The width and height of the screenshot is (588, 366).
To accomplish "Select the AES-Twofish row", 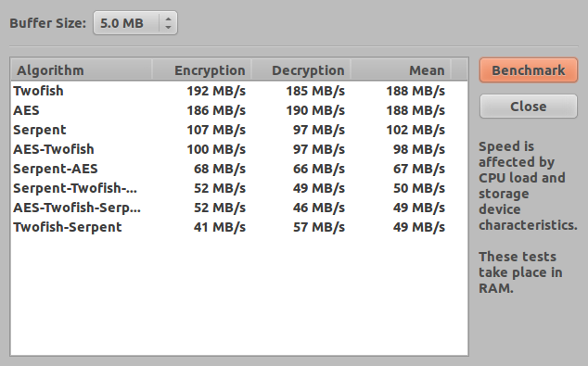I will (239, 149).
